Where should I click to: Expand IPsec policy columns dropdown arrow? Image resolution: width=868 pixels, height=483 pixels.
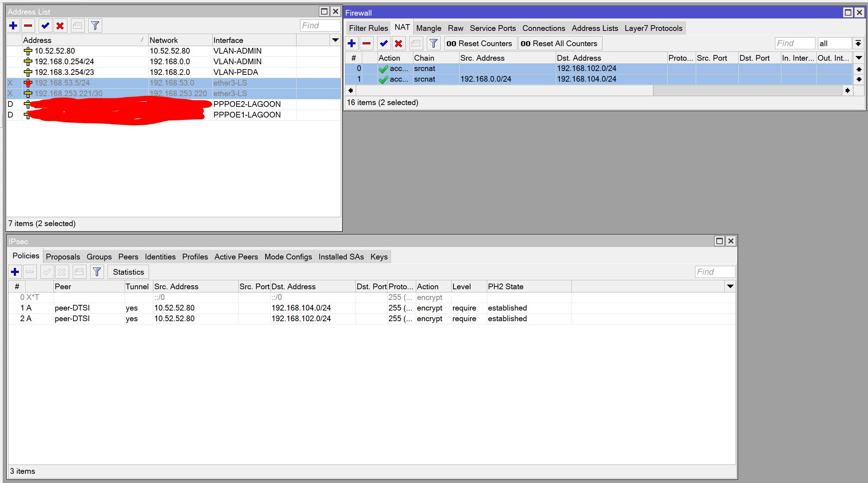tap(730, 286)
